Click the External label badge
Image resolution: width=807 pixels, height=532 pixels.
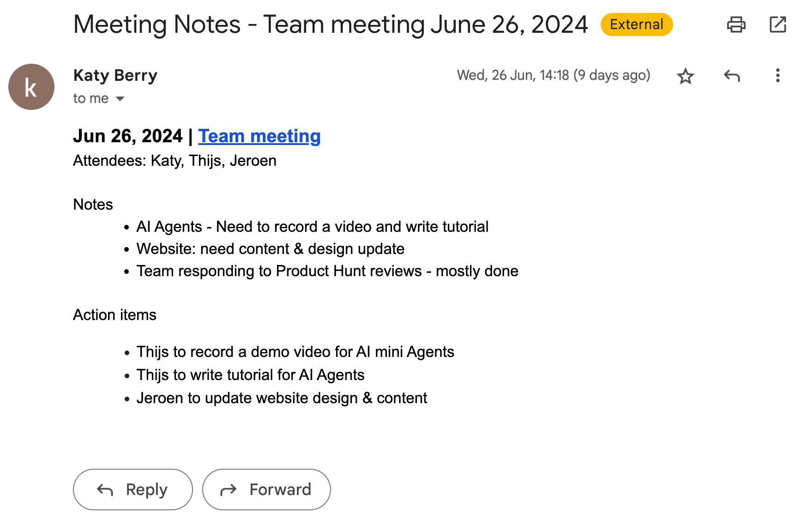point(636,24)
